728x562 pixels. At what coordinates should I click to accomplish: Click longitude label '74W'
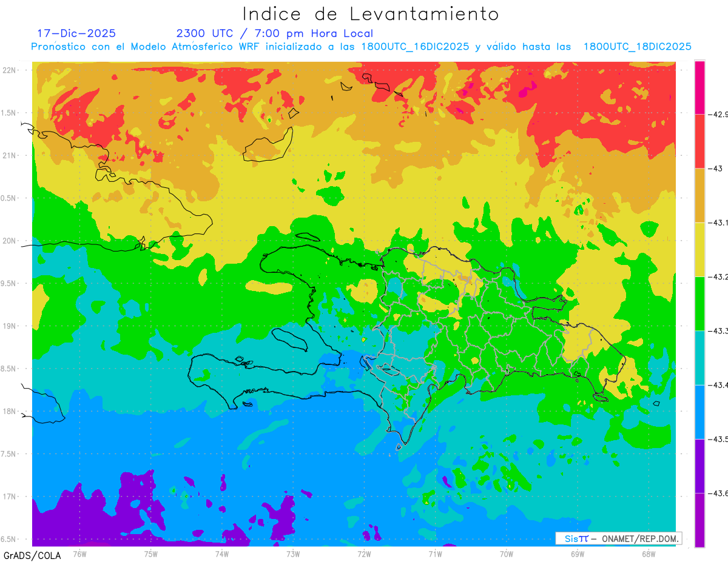click(221, 554)
